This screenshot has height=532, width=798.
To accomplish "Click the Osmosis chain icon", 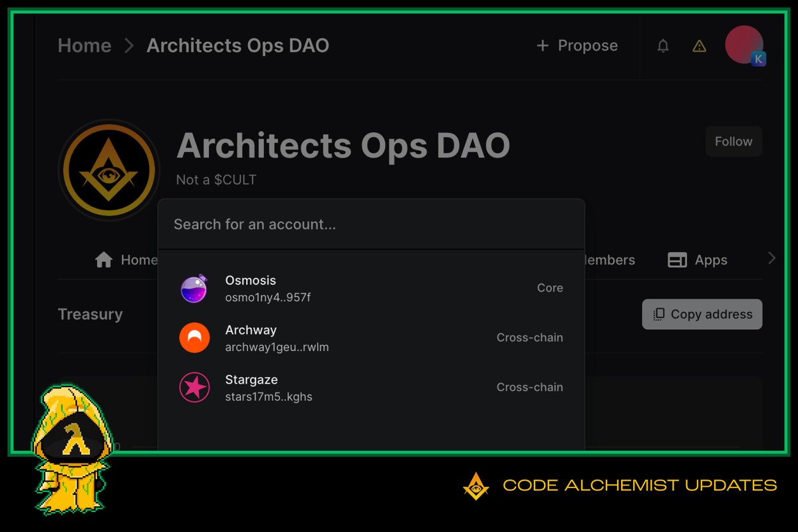I will (195, 288).
